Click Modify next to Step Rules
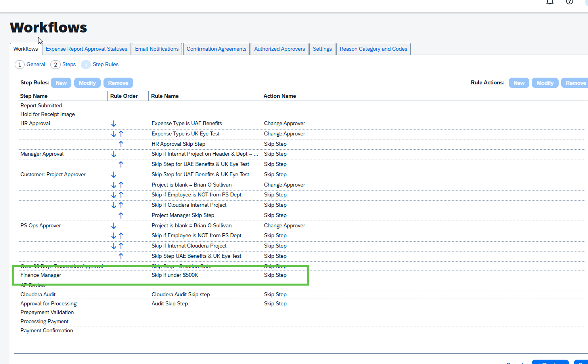Image resolution: width=588 pixels, height=364 pixels. coord(87,83)
